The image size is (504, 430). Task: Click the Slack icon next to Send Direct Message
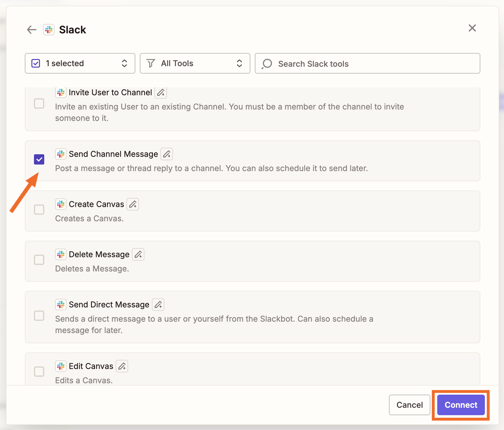coord(61,305)
